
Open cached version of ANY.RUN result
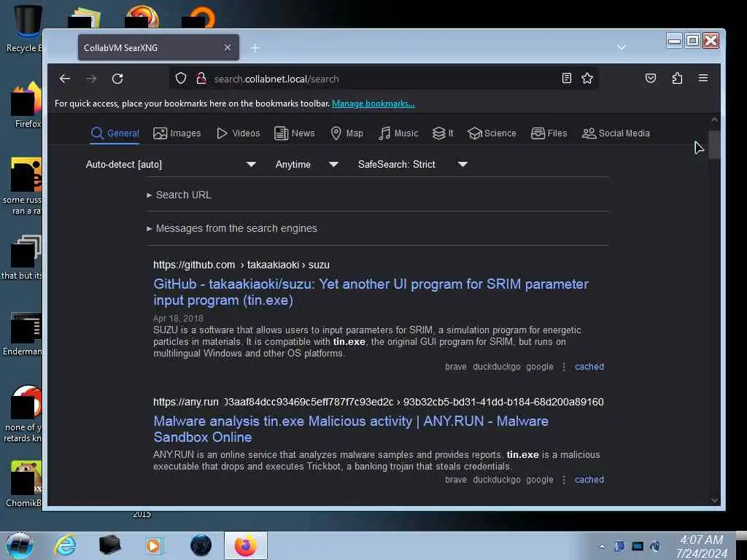(589, 480)
